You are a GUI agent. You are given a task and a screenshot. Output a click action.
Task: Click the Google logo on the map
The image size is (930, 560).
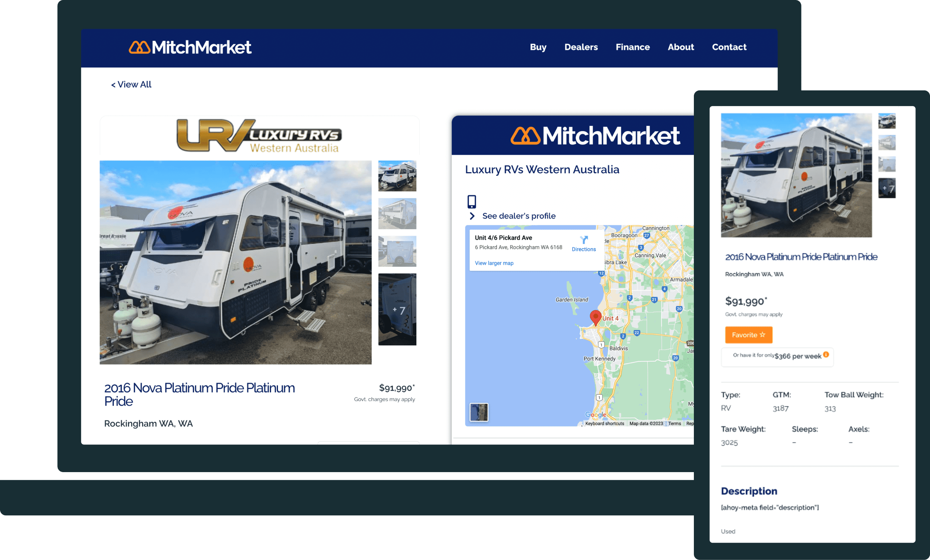(595, 415)
